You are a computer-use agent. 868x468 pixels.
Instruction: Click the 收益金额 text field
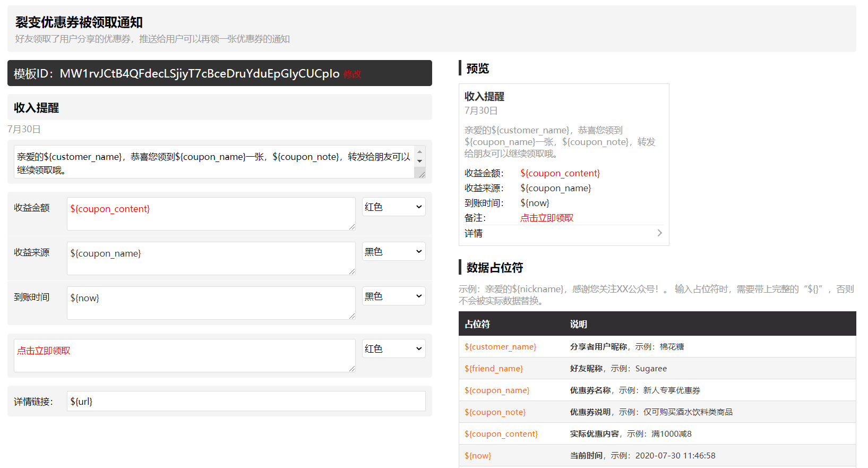tap(211, 214)
